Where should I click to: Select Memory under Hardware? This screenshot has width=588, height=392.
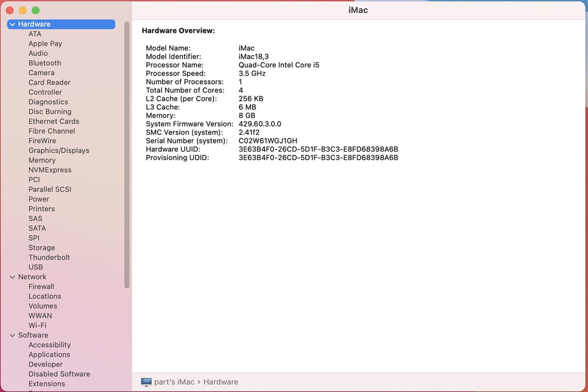coord(42,160)
